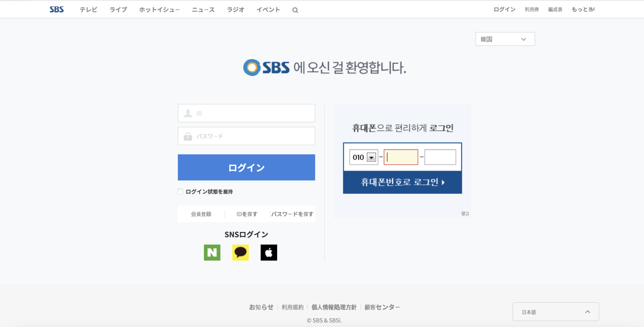Click the round SBS logo above the welcome message

pyautogui.click(x=251, y=67)
